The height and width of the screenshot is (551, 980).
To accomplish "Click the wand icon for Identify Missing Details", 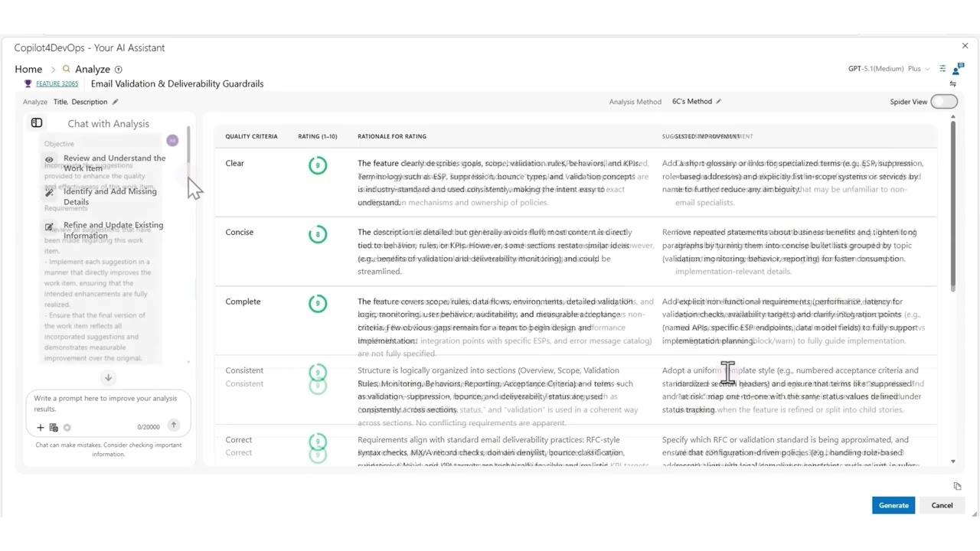I will click(49, 193).
